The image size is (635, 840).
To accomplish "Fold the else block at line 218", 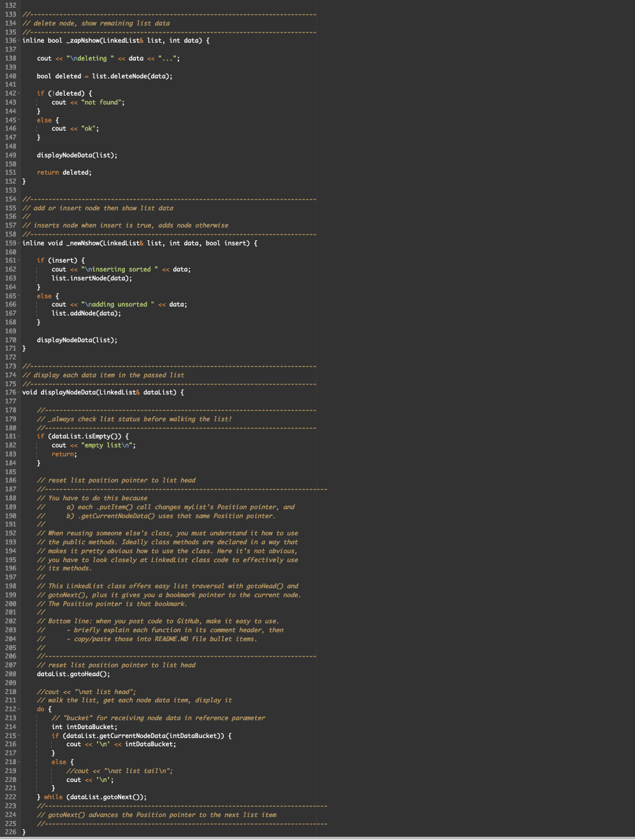I will [x=19, y=762].
